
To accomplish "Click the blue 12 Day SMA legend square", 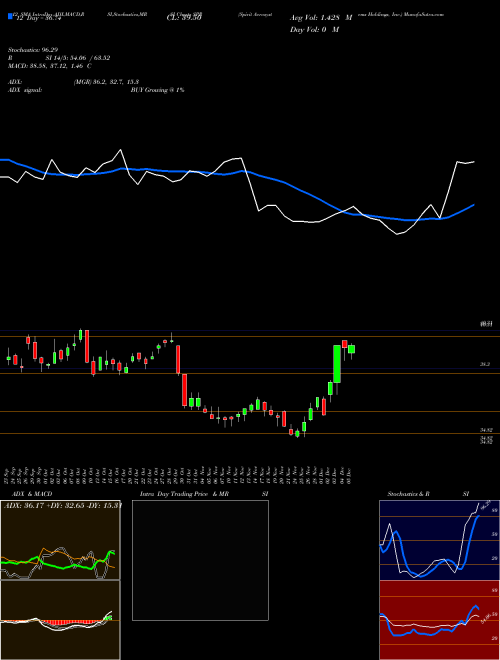I will (x=11, y=17).
